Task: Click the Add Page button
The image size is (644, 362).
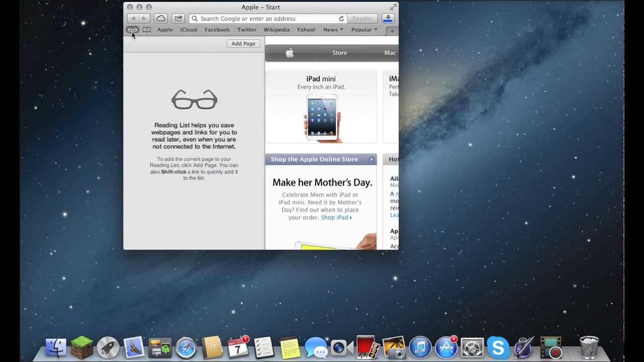Action: pyautogui.click(x=244, y=44)
